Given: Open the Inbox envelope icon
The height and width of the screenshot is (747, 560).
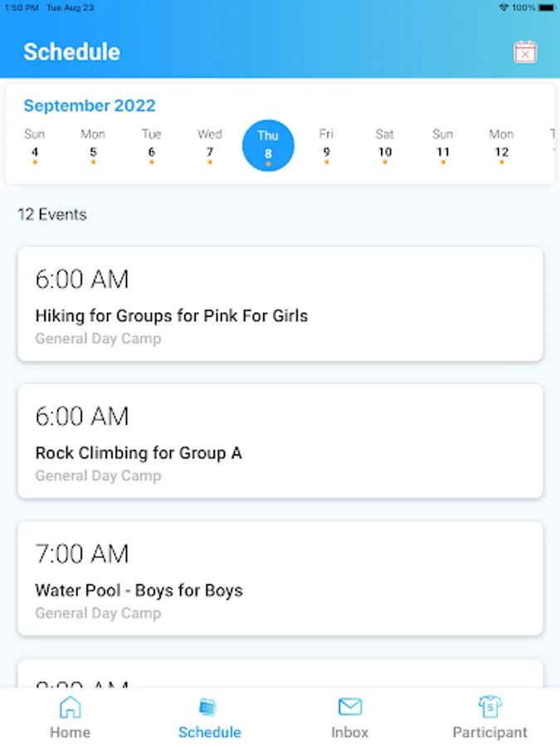Looking at the screenshot, I should [350, 707].
